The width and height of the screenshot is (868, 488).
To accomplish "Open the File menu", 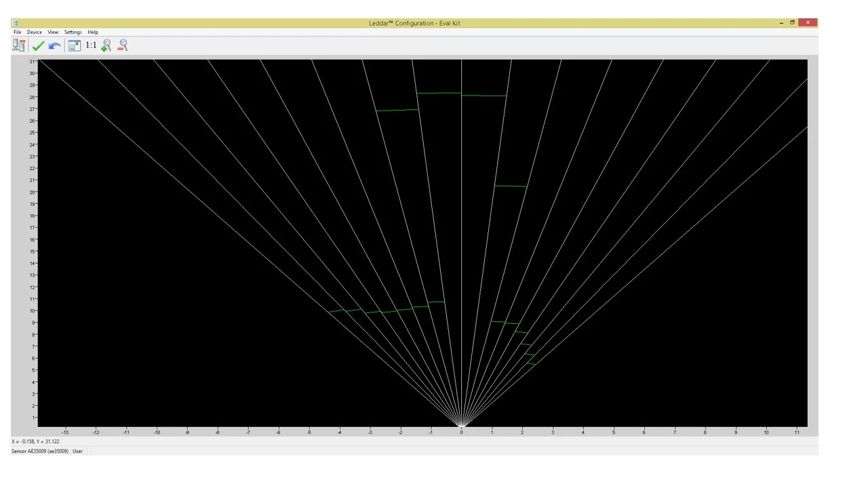I will [x=18, y=32].
